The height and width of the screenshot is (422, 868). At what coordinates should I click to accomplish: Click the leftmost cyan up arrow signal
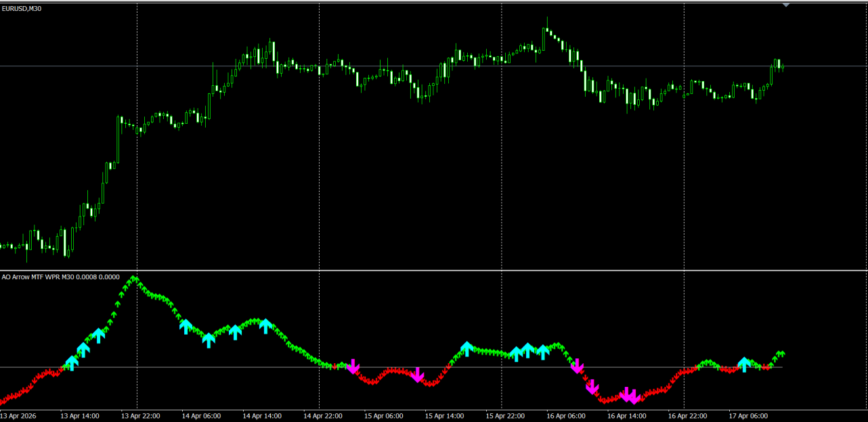pyautogui.click(x=71, y=363)
